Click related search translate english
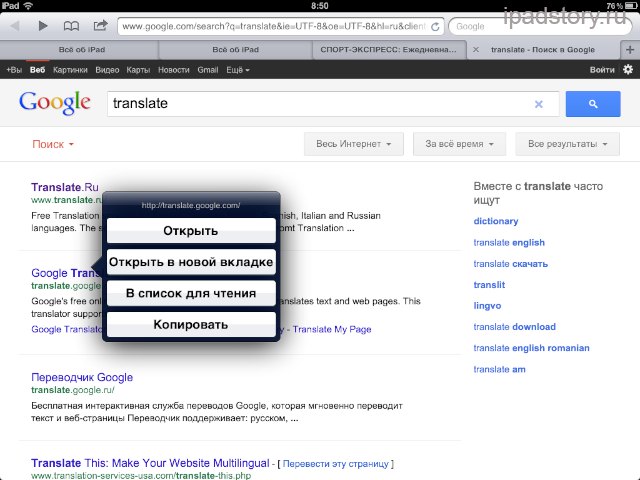The height and width of the screenshot is (480, 640). [509, 242]
